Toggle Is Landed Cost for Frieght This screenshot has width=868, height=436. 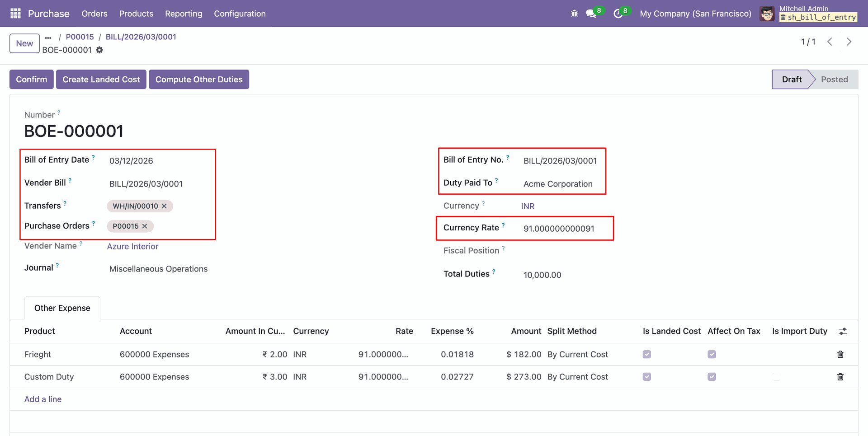(647, 354)
